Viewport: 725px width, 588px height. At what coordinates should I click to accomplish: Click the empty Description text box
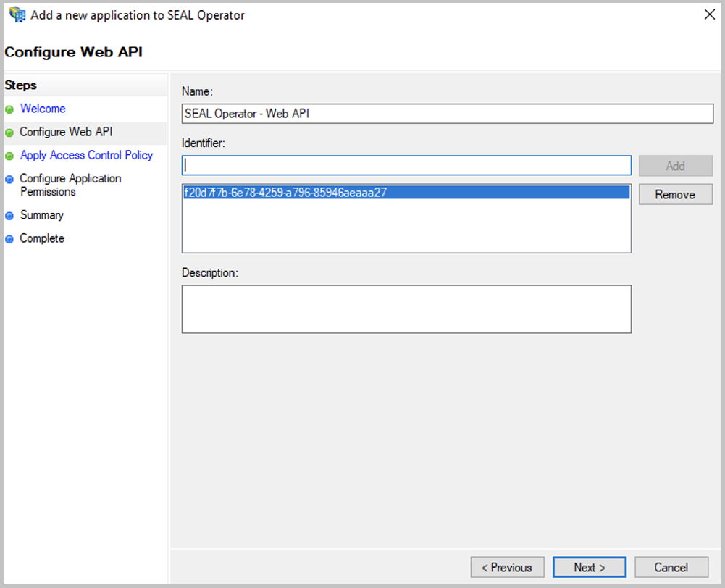(x=406, y=308)
